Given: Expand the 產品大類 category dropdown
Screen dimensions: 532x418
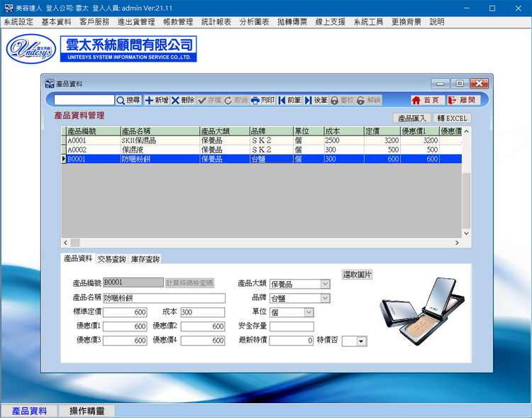Looking at the screenshot, I should 325,285.
